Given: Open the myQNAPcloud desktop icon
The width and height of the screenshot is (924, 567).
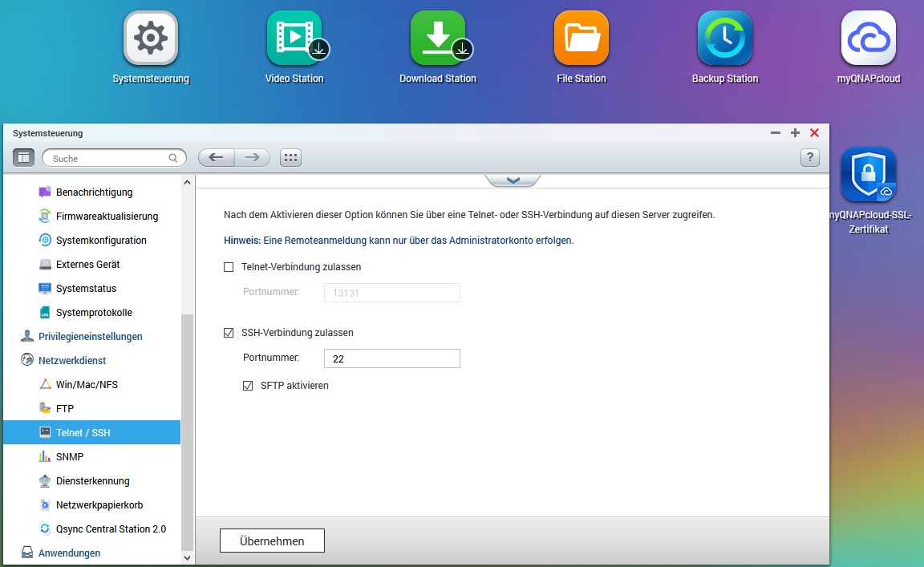Looking at the screenshot, I should pos(869,38).
